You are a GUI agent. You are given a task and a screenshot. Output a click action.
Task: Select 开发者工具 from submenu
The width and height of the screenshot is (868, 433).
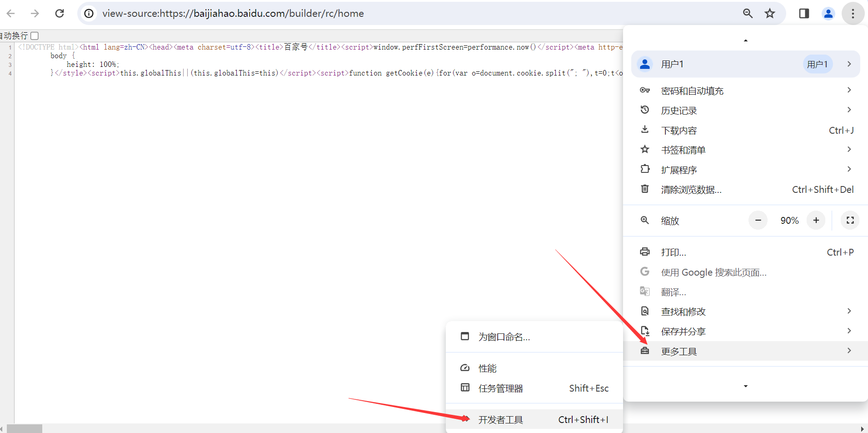click(501, 420)
